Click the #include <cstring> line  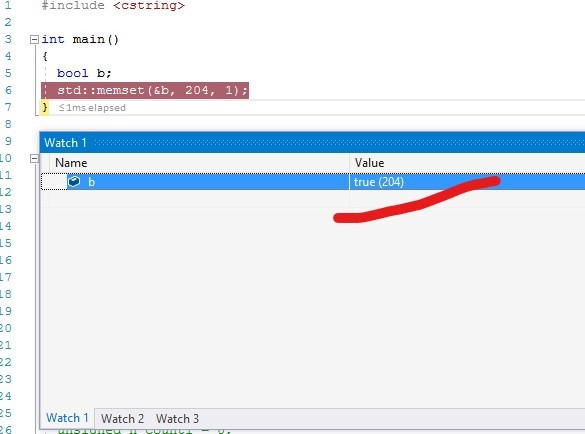[x=113, y=6]
